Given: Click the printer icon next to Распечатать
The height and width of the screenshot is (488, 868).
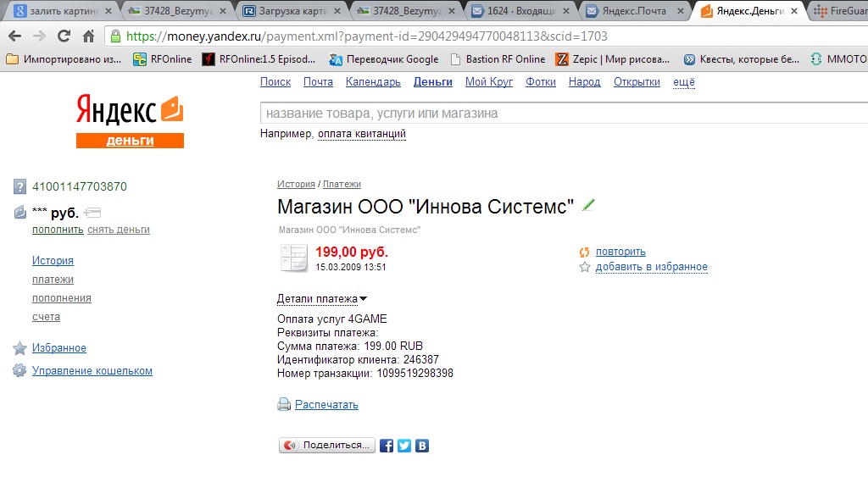Looking at the screenshot, I should pyautogui.click(x=284, y=404).
